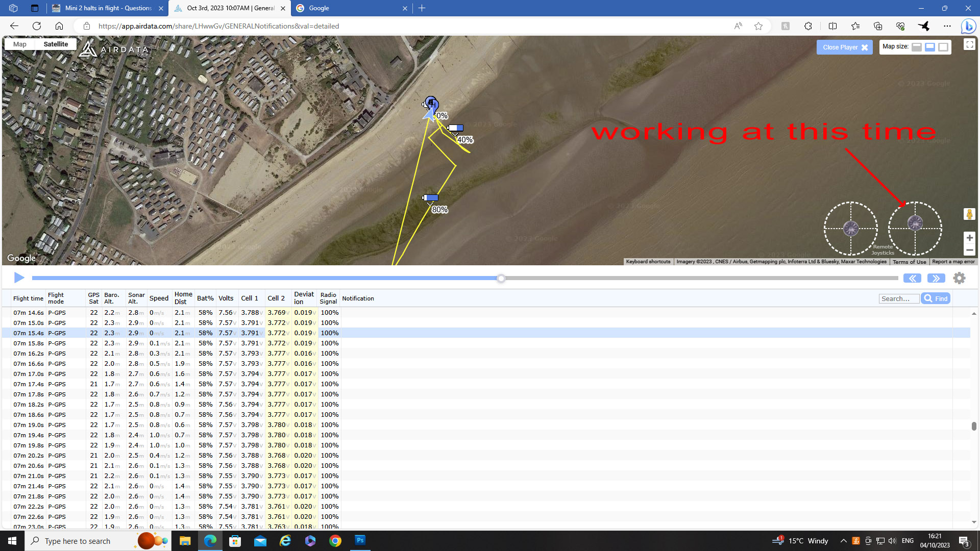Open Photoshop from the taskbar
This screenshot has width=980, height=551.
(x=360, y=540)
